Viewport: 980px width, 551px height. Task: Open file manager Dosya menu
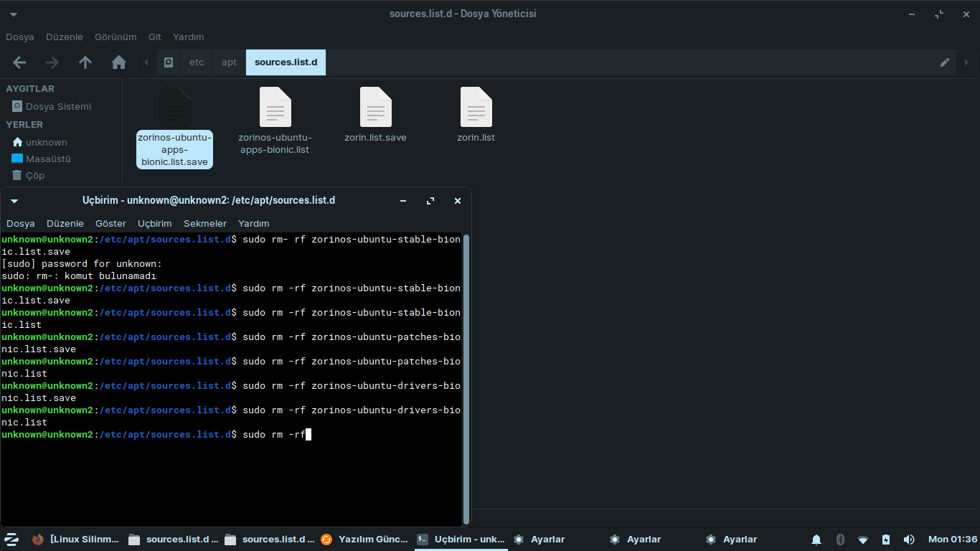[20, 37]
